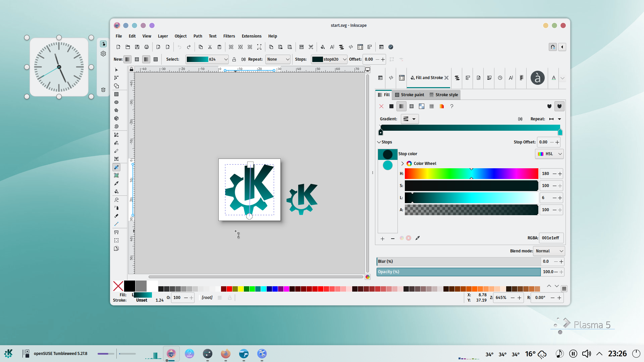Open the Layers and Objects panel tab
Viewport: 644px width, 362px height.
[457, 78]
